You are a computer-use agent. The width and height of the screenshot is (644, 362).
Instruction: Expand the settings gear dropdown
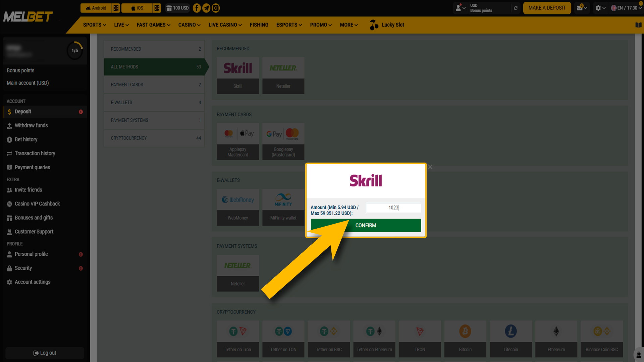[600, 8]
